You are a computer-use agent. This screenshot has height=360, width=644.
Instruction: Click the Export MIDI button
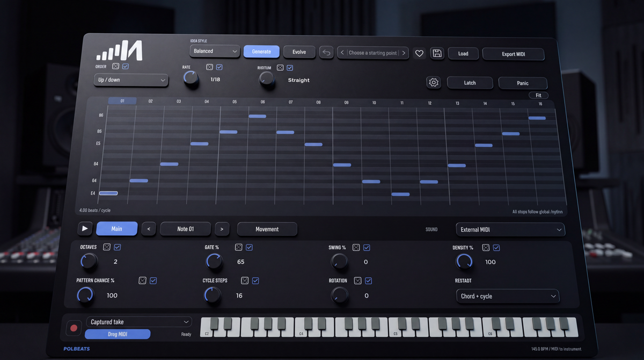coord(514,54)
